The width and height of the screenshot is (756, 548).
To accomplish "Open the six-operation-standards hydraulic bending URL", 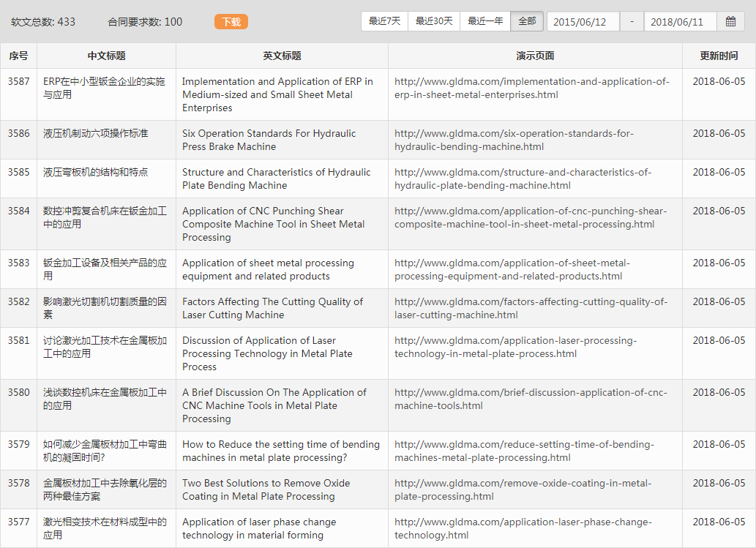I will coord(514,140).
